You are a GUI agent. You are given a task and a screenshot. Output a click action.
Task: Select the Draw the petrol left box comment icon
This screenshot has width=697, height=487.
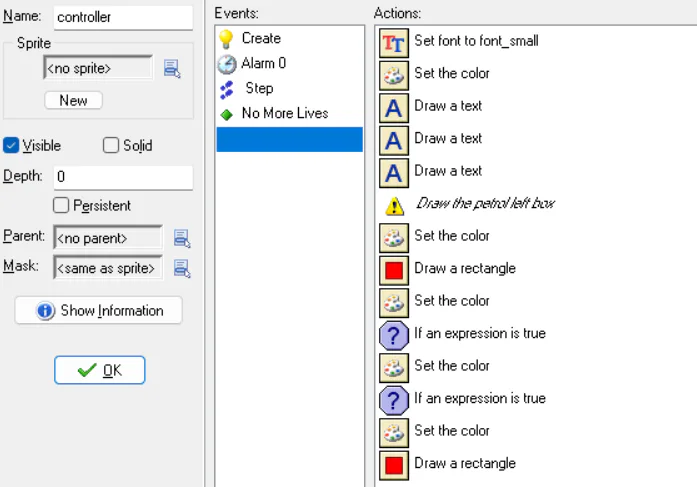[394, 204]
